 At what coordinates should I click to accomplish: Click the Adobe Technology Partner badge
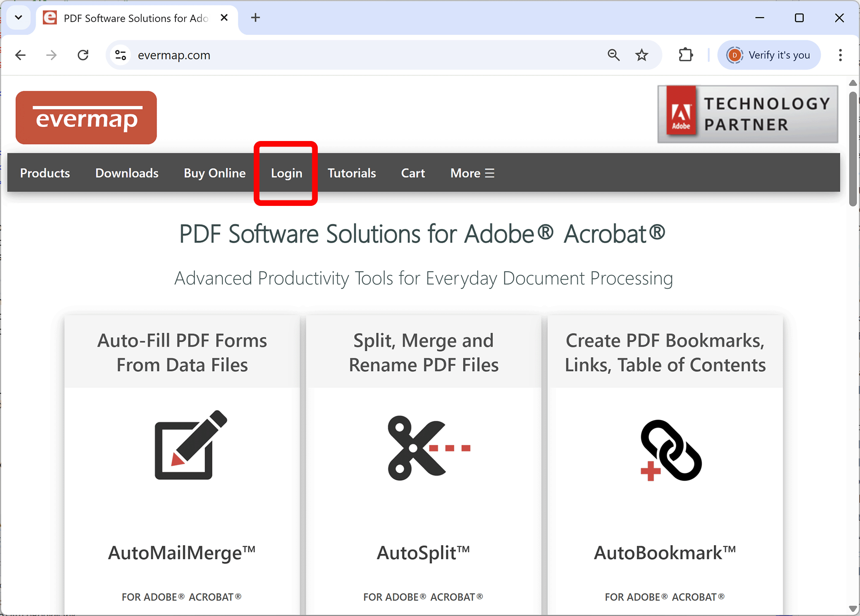click(x=747, y=114)
